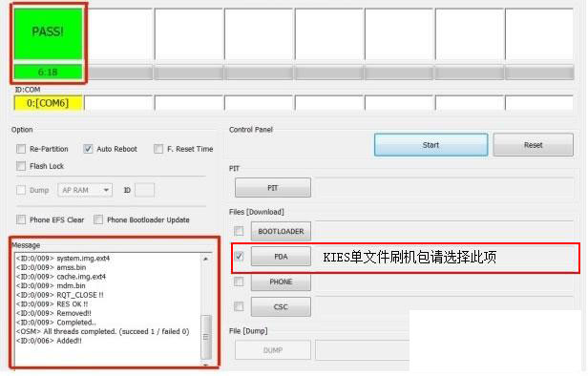588x376 pixels.
Task: Select the 'system.img.ext4' log line
Action: click(63, 259)
